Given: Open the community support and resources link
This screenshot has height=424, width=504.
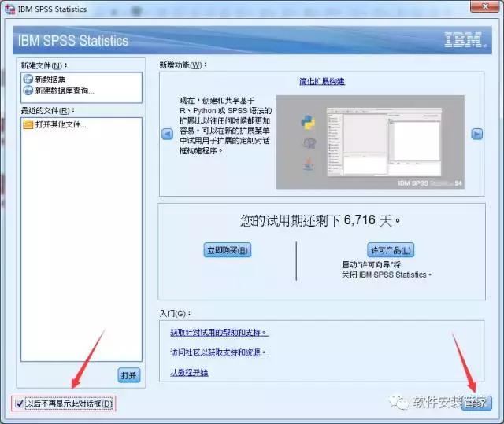Looking at the screenshot, I should click(219, 352).
